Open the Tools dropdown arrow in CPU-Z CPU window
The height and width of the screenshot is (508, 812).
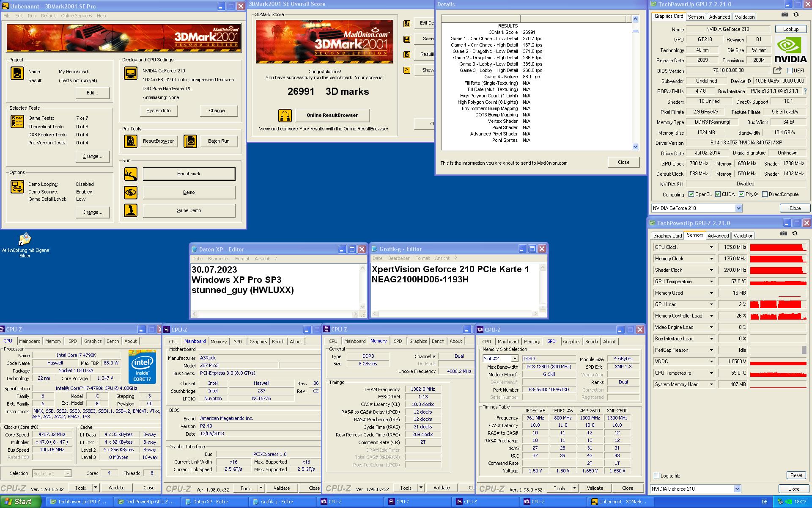tap(96, 488)
